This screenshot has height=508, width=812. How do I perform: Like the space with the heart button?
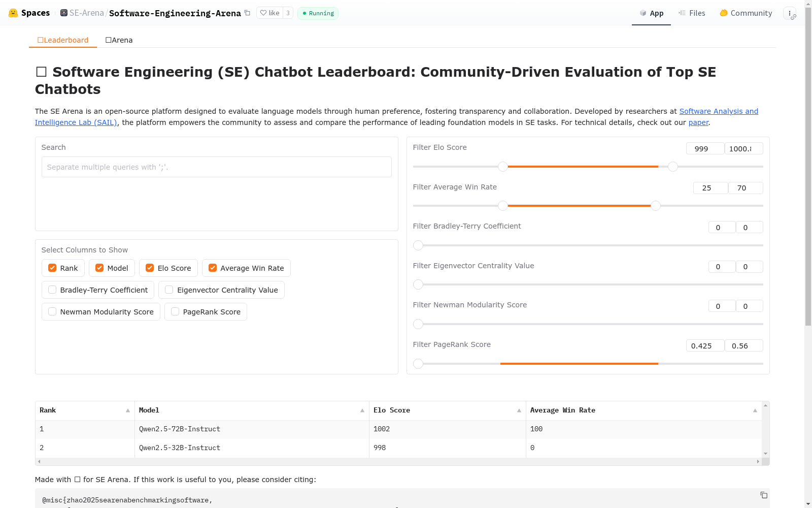(x=269, y=13)
